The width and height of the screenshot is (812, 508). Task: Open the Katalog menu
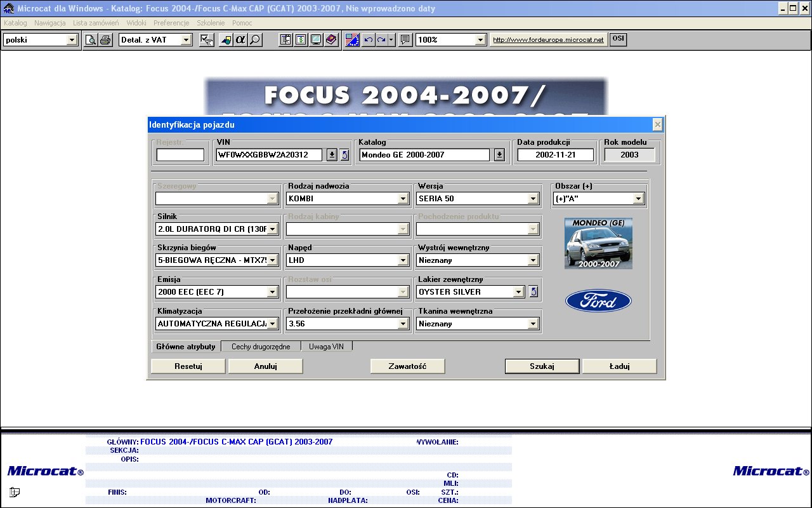pyautogui.click(x=15, y=23)
